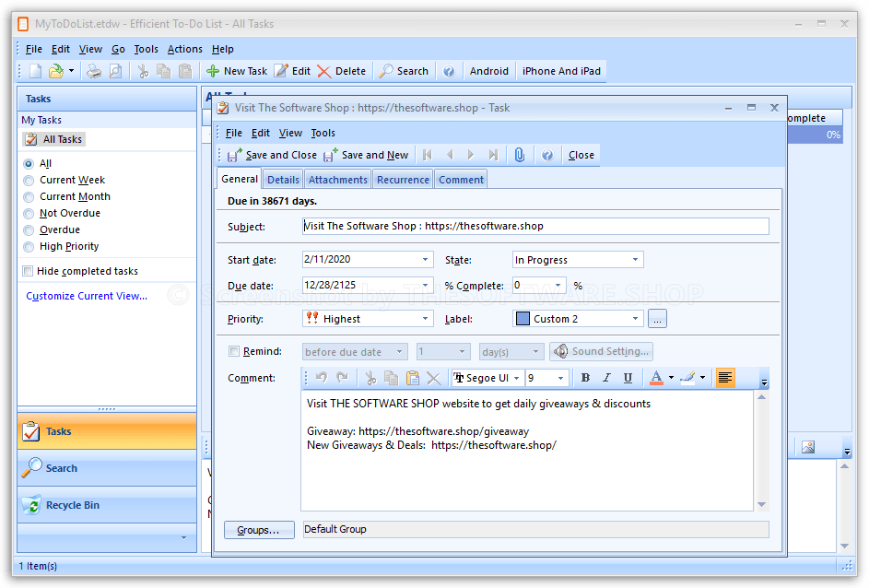The height and width of the screenshot is (588, 869).
Task: Create a New Task from the toolbar
Action: [x=236, y=70]
